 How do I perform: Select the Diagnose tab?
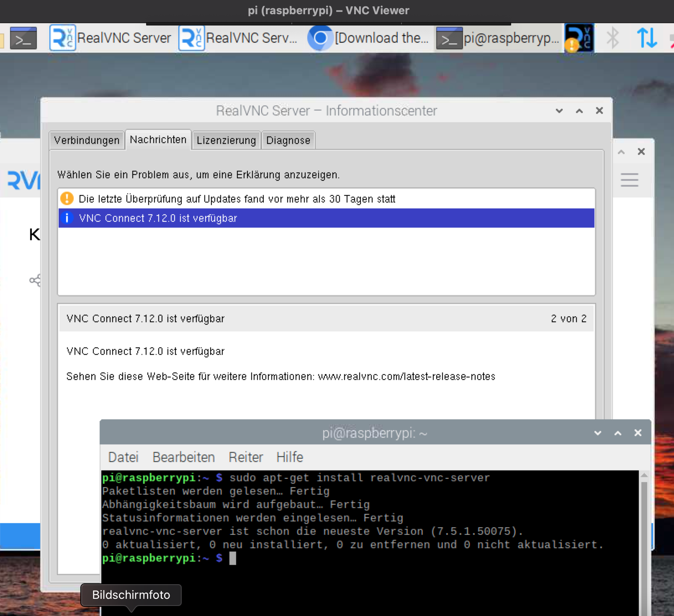(x=288, y=140)
